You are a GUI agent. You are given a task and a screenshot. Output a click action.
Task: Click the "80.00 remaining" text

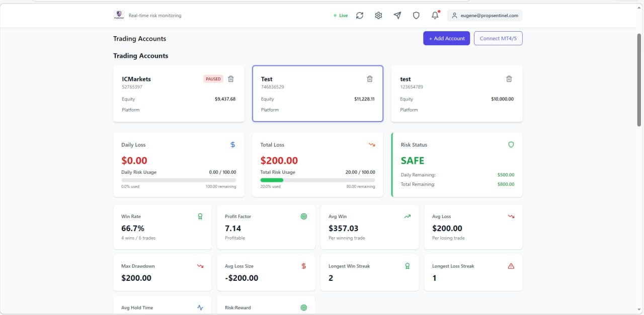point(360,186)
